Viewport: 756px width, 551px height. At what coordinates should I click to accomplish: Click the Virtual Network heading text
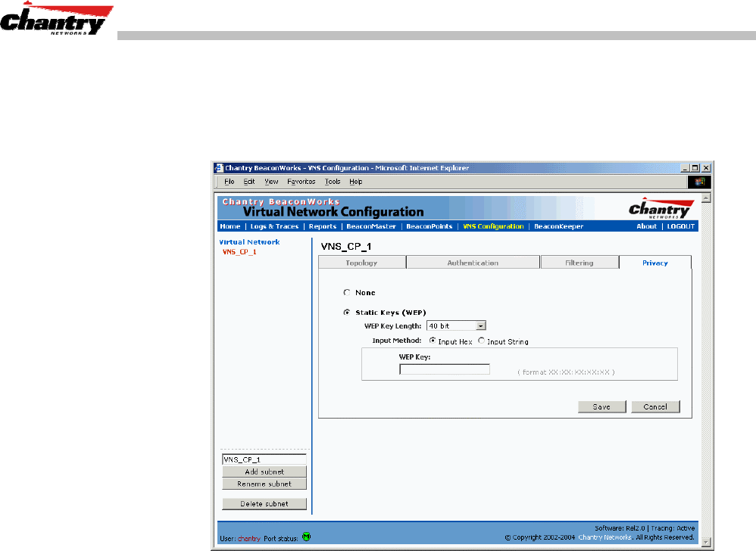(x=249, y=241)
